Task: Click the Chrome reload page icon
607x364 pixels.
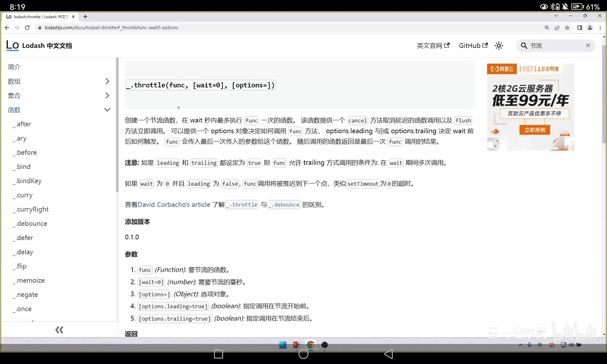Action: 27,28
